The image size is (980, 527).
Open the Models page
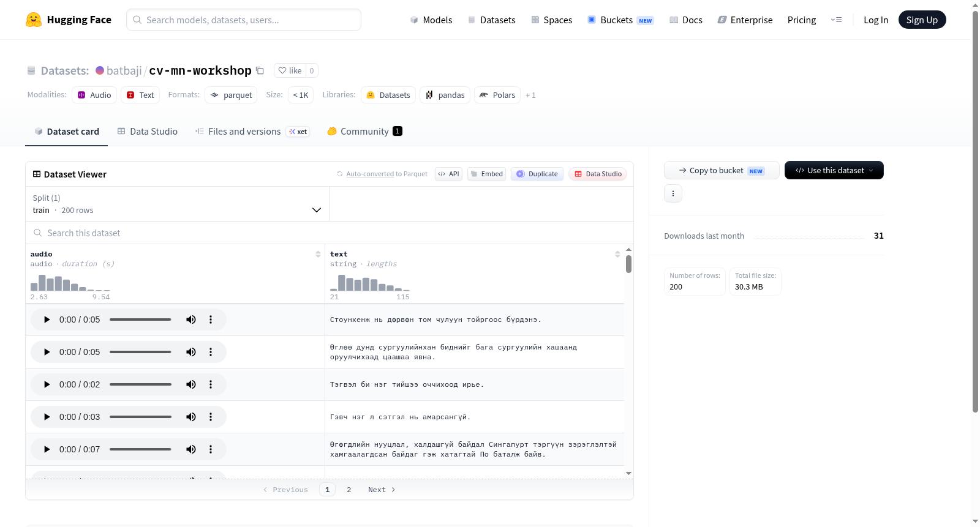pyautogui.click(x=431, y=20)
